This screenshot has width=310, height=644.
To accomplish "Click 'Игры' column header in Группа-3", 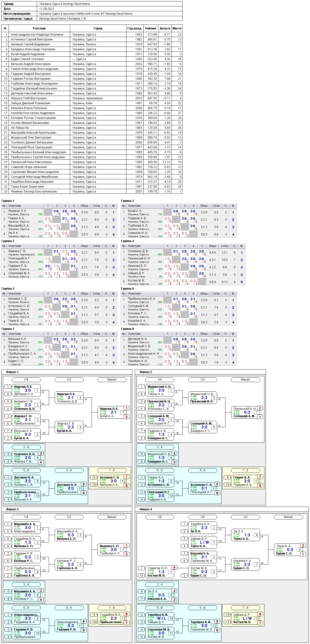I will pos(85,246).
